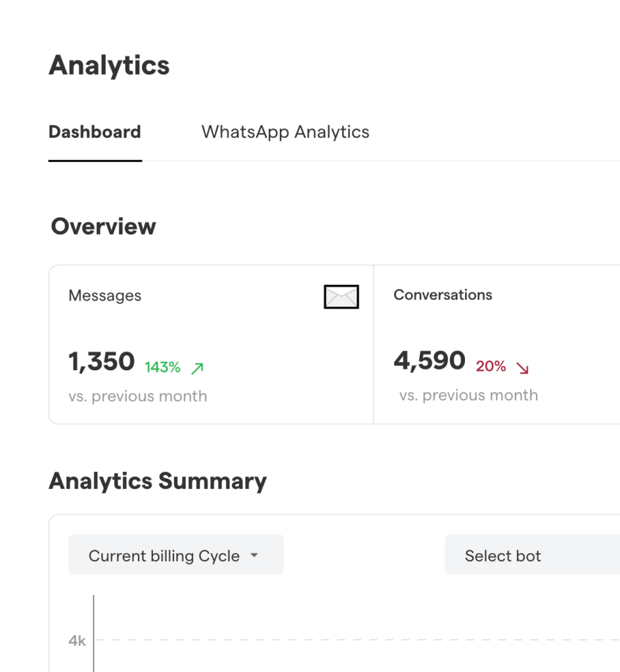Click the Overview section heading

(x=103, y=226)
